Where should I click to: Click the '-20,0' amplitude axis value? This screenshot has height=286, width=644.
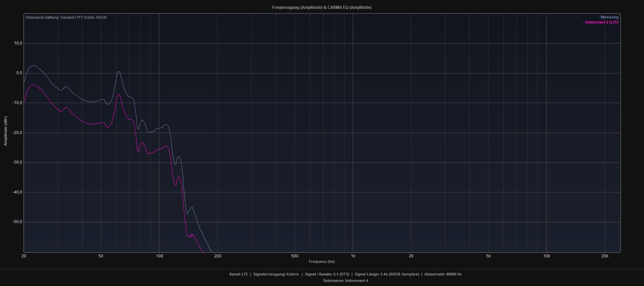(17, 133)
